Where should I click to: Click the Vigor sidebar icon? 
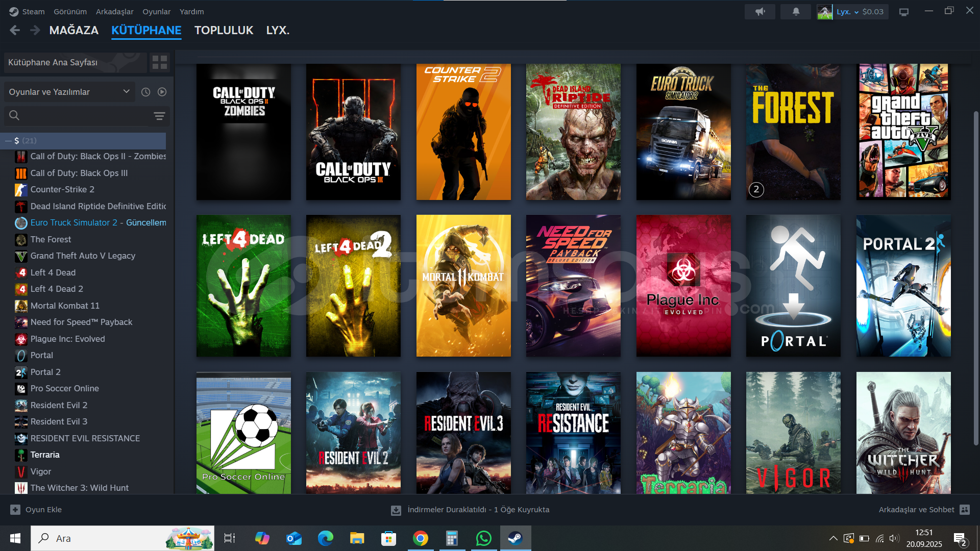pos(21,472)
